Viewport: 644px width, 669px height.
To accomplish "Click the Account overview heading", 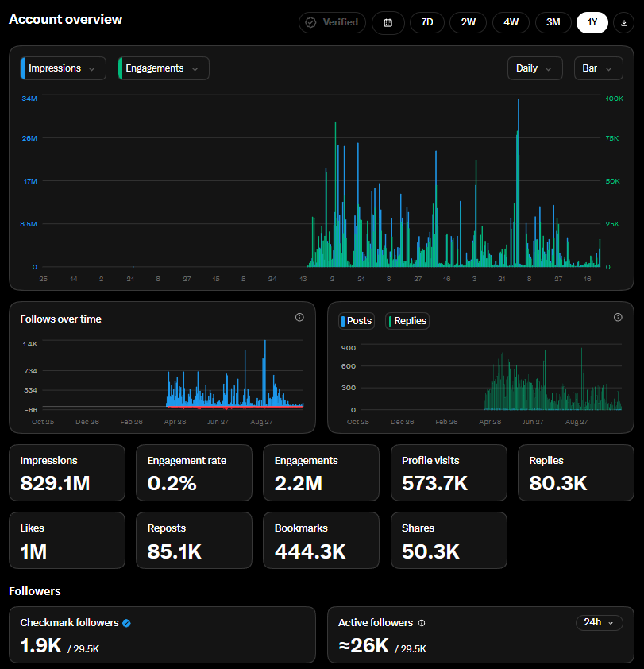I will (x=66, y=19).
